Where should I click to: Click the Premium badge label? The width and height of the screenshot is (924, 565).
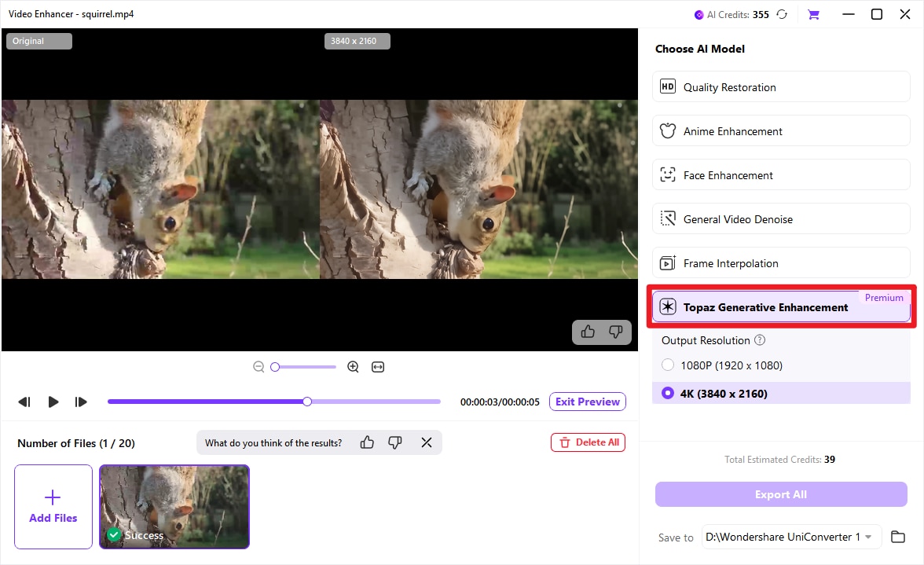point(883,298)
